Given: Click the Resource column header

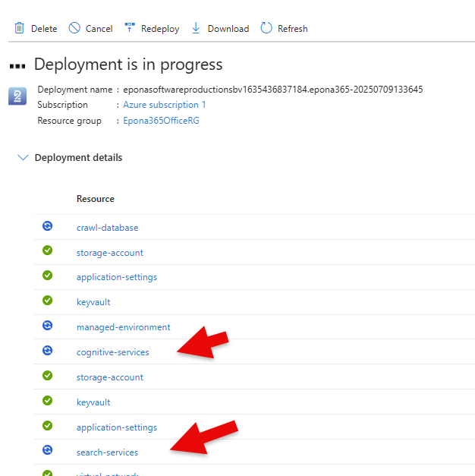Looking at the screenshot, I should click(96, 199).
